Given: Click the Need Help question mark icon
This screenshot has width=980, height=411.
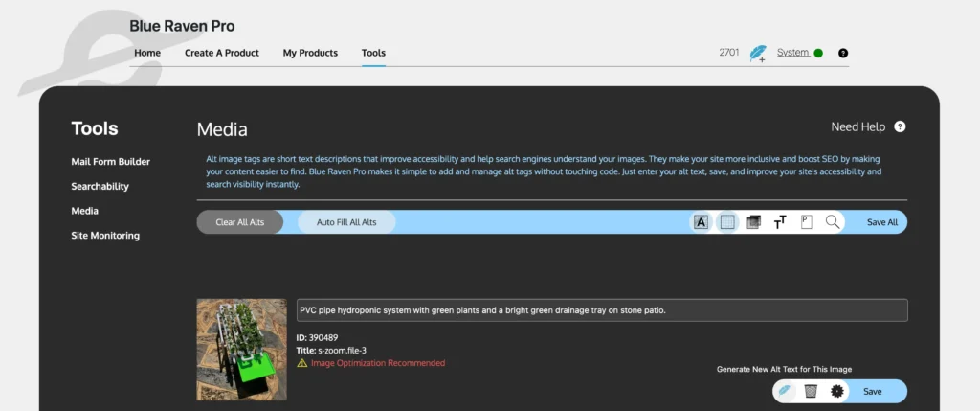Looking at the screenshot, I should pyautogui.click(x=900, y=126).
